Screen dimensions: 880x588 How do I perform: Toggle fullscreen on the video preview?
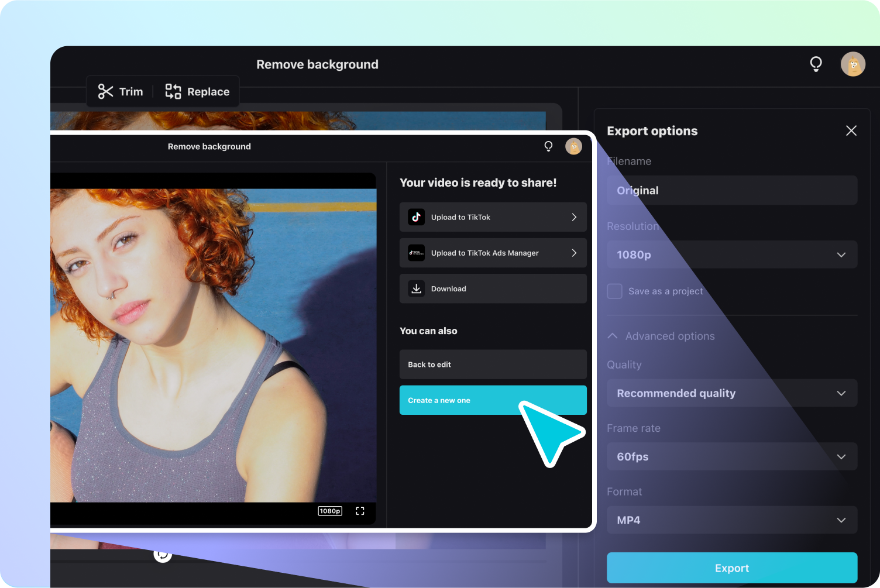pyautogui.click(x=360, y=511)
